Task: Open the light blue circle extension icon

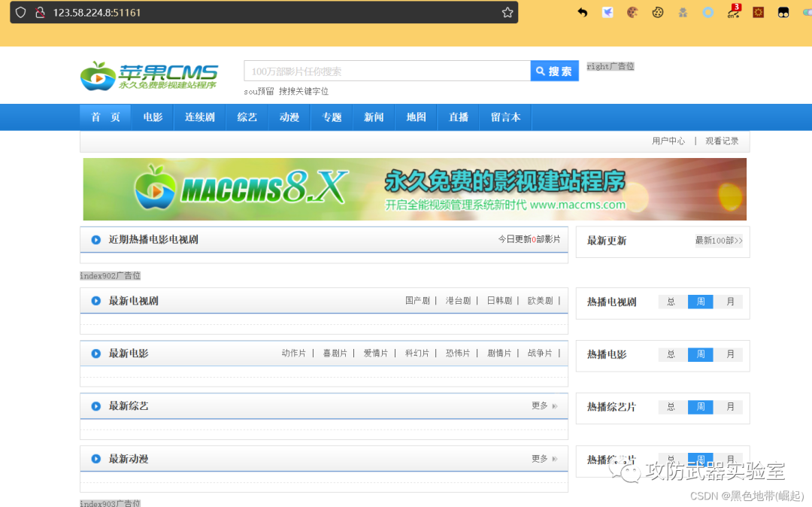Action: 708,13
